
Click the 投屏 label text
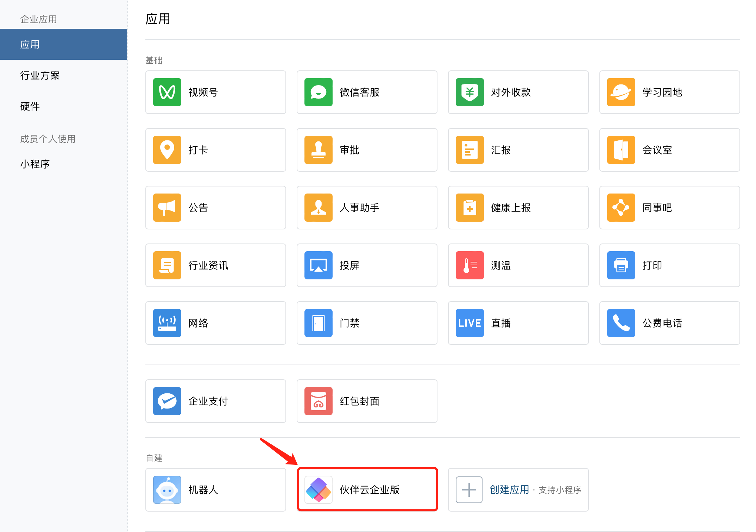pos(349,265)
